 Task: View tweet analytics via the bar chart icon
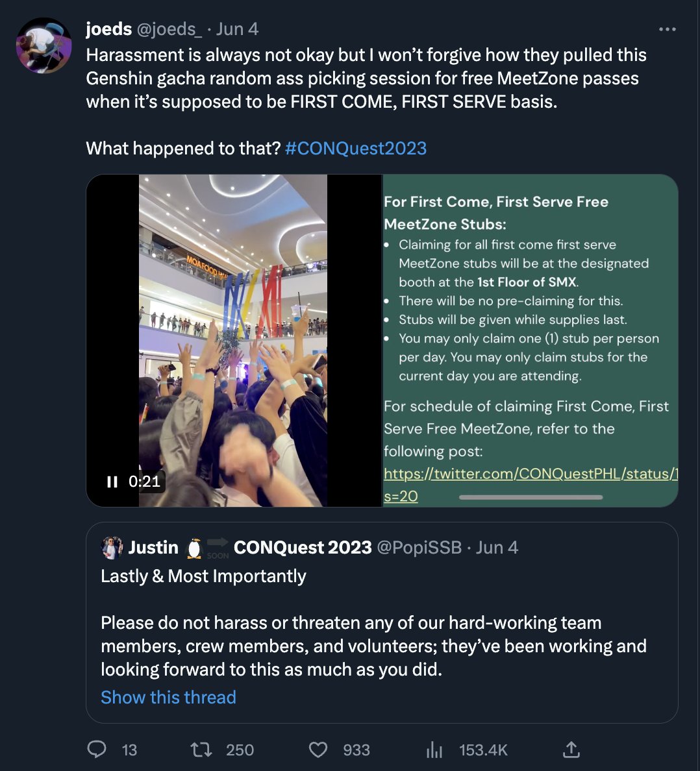pos(434,750)
